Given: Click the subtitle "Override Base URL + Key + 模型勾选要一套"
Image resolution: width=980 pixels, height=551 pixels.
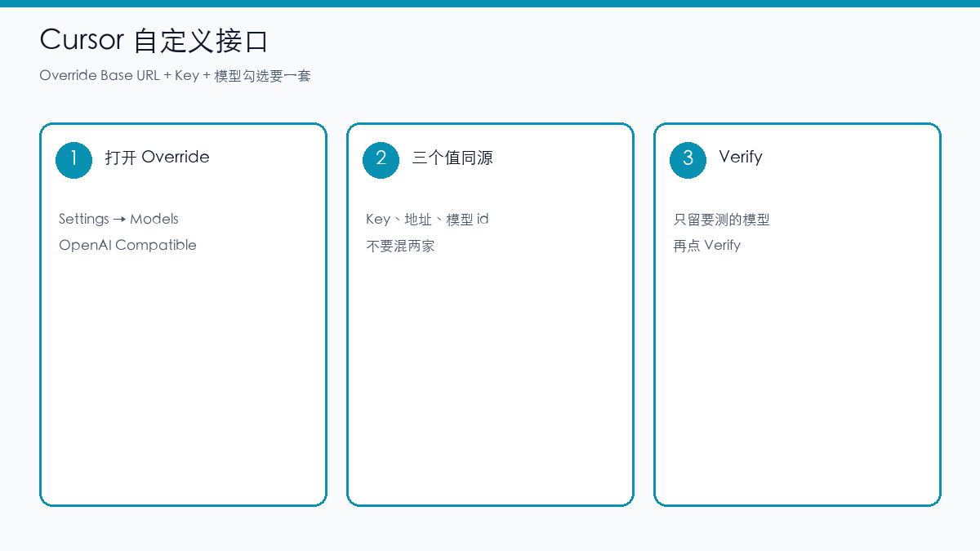Looking at the screenshot, I should click(175, 76).
